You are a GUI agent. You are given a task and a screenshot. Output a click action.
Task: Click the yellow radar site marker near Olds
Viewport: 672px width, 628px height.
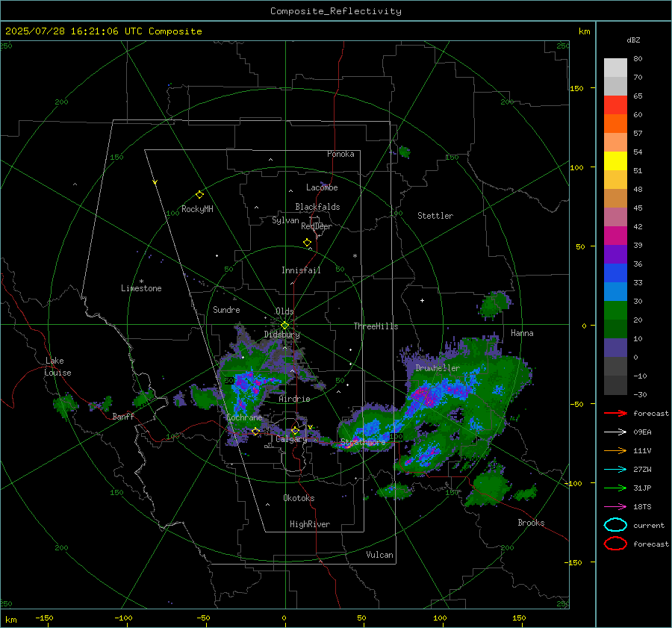click(x=284, y=326)
